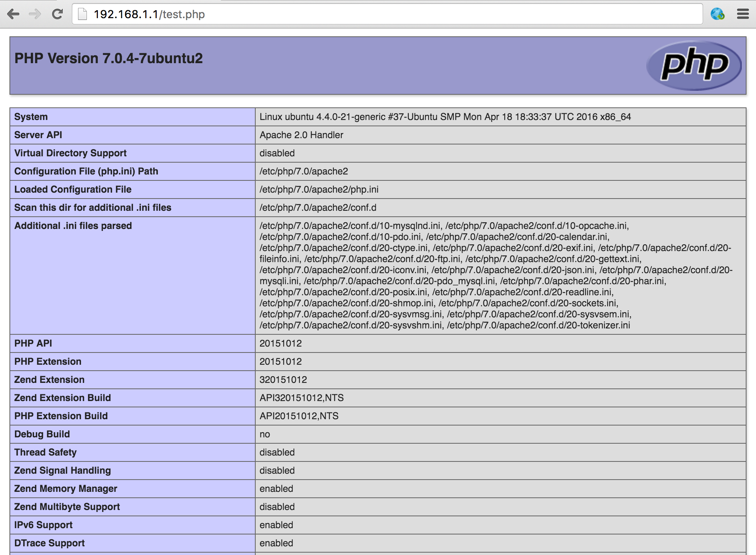Viewport: 756px width, 555px height.
Task: Click the PHP logo in header
Action: [x=694, y=65]
